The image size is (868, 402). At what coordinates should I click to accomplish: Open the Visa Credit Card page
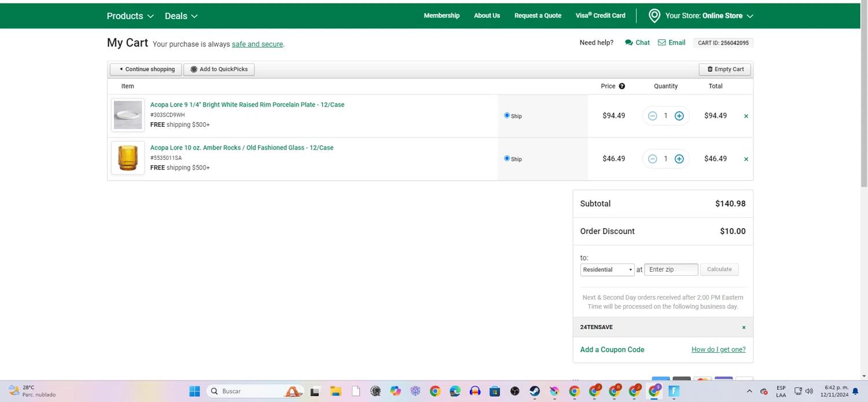pyautogui.click(x=600, y=16)
